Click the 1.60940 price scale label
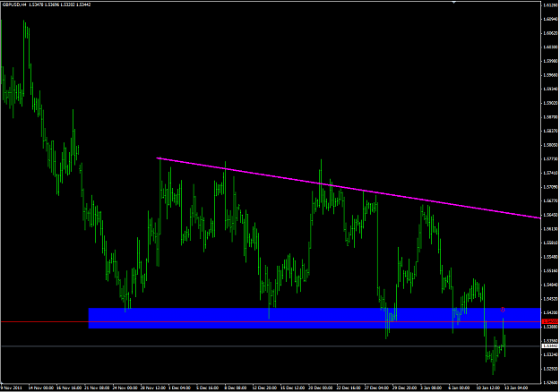Viewport: 560px width, 392px height. [x=550, y=19]
